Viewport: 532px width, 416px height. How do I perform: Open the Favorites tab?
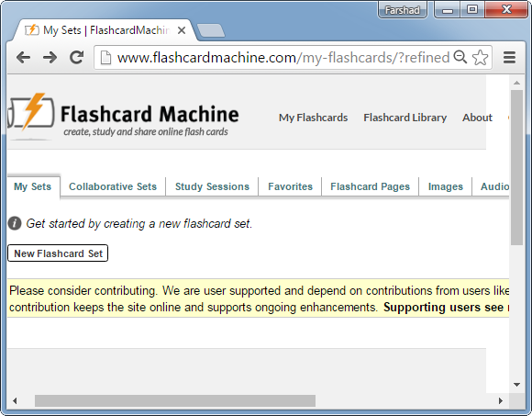coord(290,186)
